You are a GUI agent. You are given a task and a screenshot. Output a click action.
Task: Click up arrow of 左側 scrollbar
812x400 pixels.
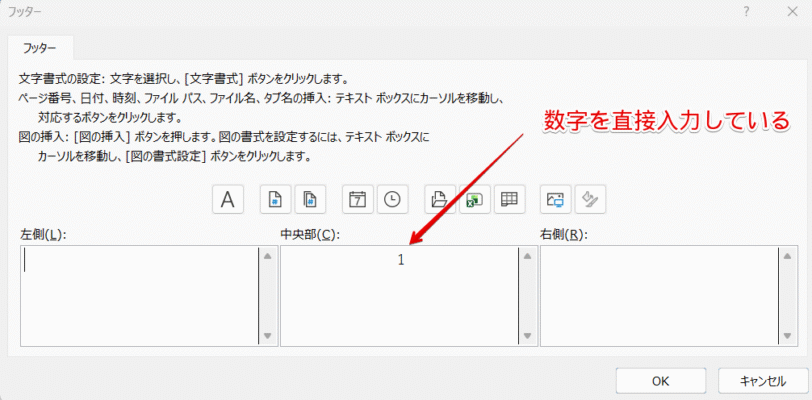click(x=268, y=256)
